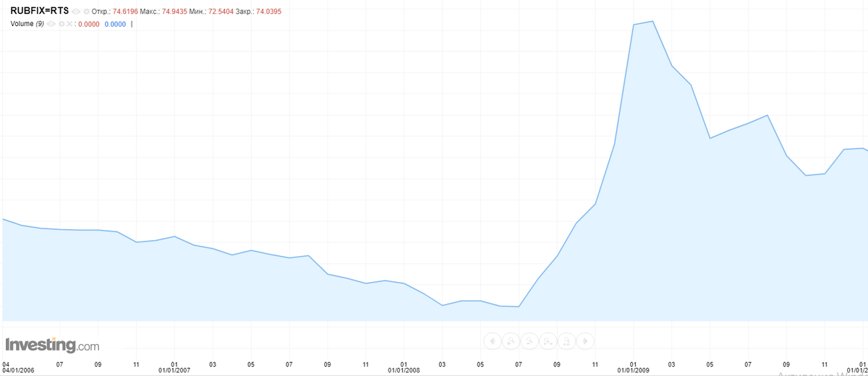Open settings gear for RUBFIX=RTS series
The height and width of the screenshot is (376, 868).
(86, 12)
